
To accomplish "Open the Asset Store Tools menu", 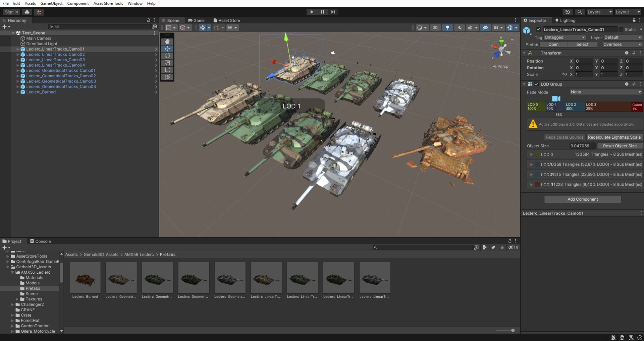I will tap(108, 3).
